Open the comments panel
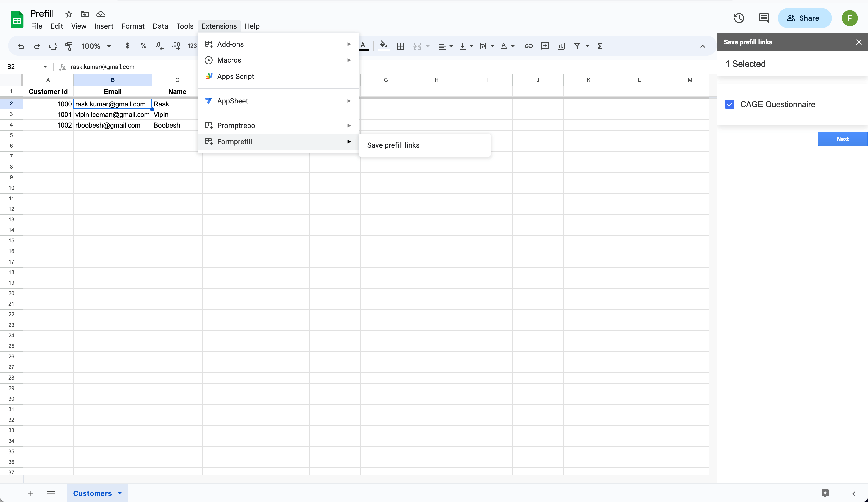Screen dimensions: 868x502 point(764,18)
